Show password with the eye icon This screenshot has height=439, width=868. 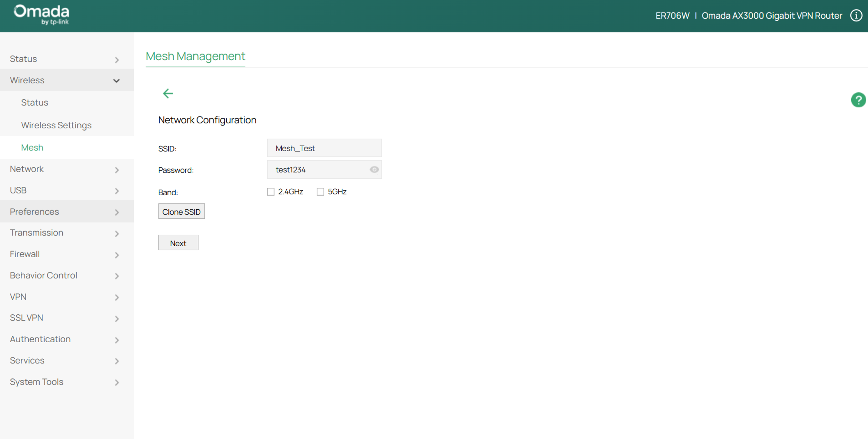click(374, 170)
